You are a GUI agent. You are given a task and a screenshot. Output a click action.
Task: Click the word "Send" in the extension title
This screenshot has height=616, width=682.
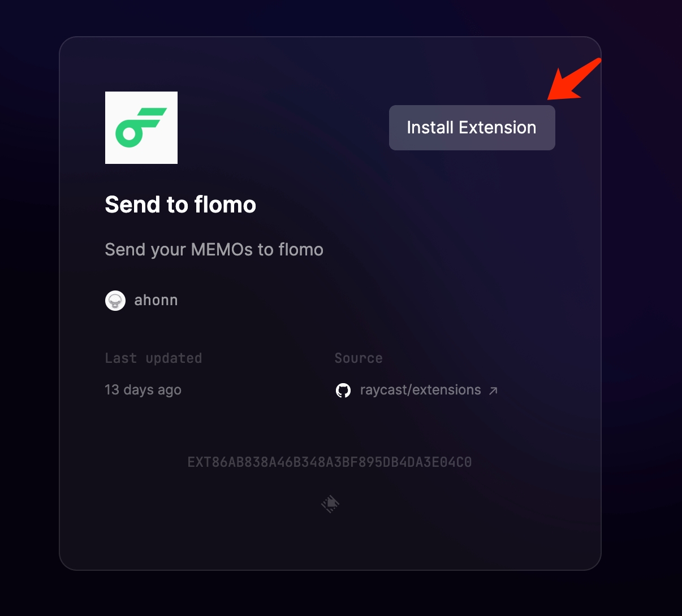pos(132,205)
